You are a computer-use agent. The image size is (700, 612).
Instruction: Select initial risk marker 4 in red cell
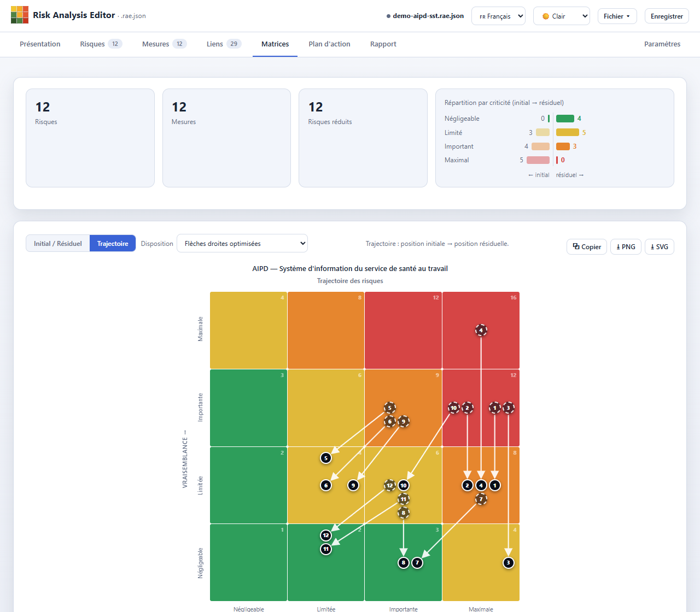click(481, 330)
